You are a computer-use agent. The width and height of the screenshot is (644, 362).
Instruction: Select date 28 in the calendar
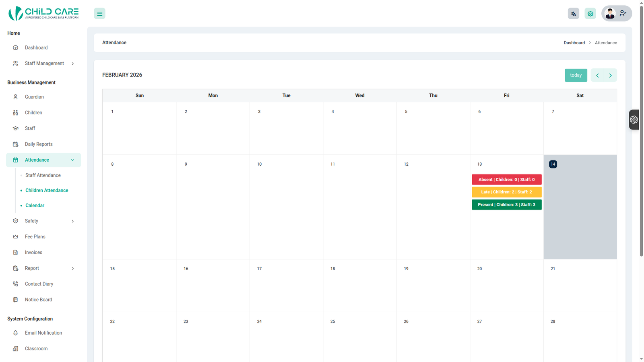tap(553, 321)
